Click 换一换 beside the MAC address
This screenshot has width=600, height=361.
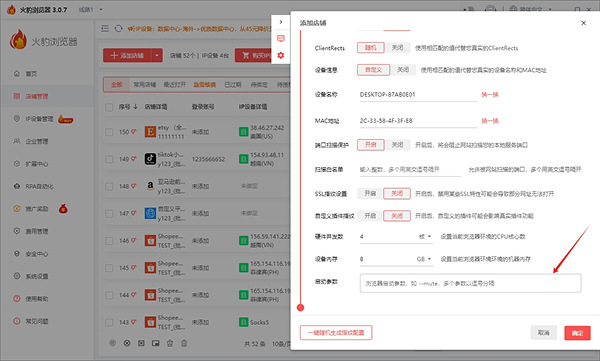490,121
